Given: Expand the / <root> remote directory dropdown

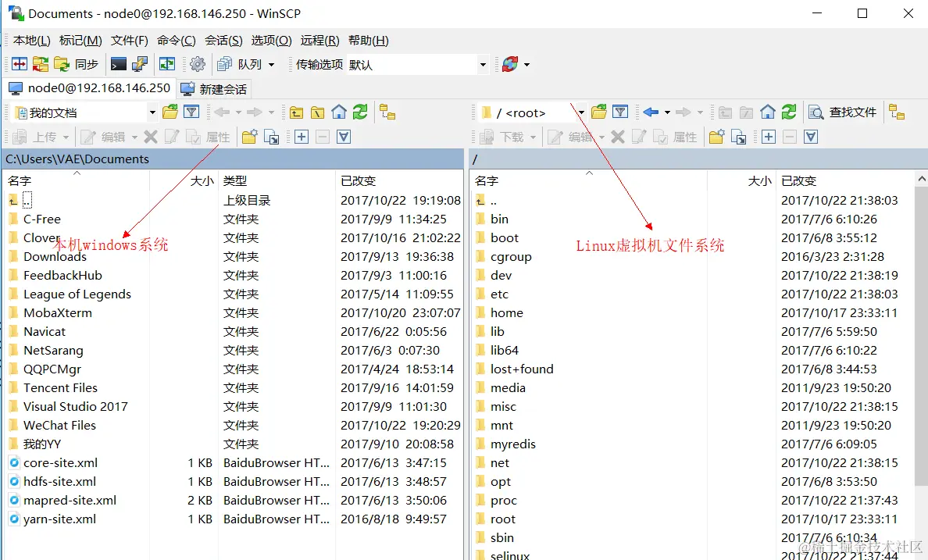Looking at the screenshot, I should [x=581, y=112].
